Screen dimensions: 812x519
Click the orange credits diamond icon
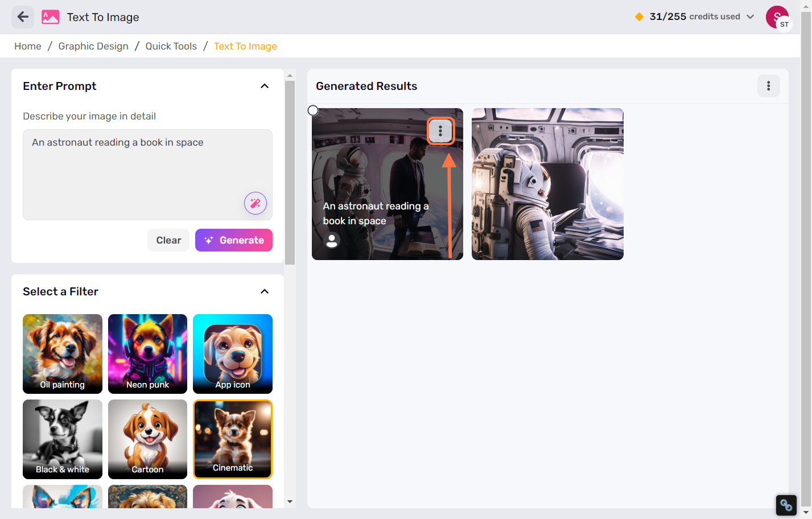[x=639, y=17]
